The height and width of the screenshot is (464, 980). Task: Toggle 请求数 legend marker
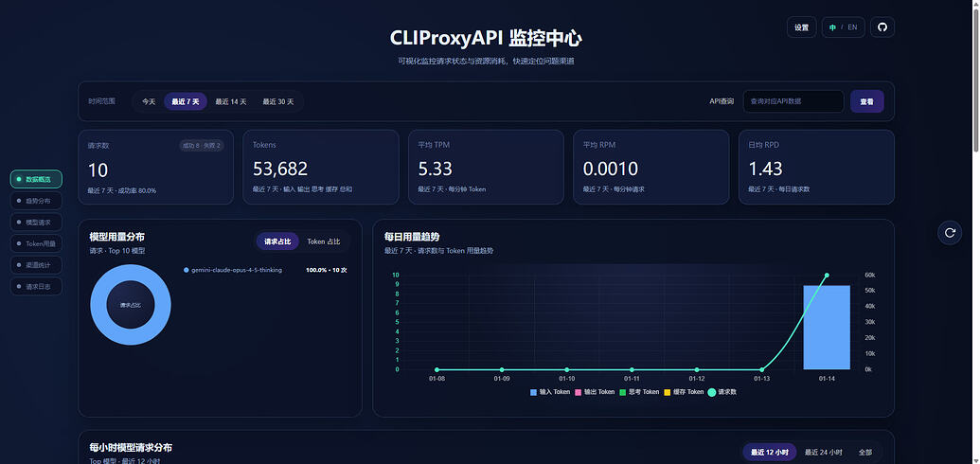click(712, 392)
